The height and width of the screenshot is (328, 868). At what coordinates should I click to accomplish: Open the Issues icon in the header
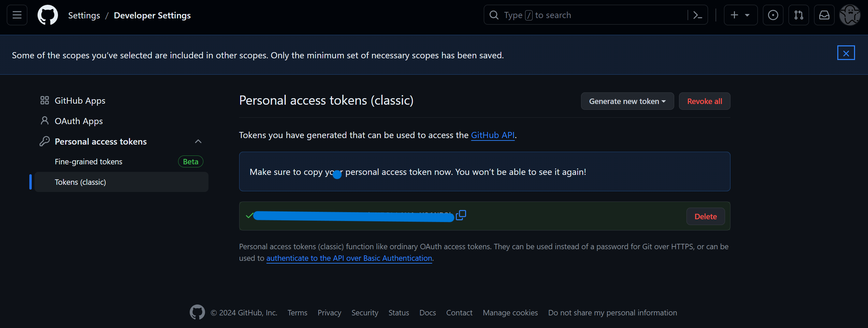pos(773,15)
